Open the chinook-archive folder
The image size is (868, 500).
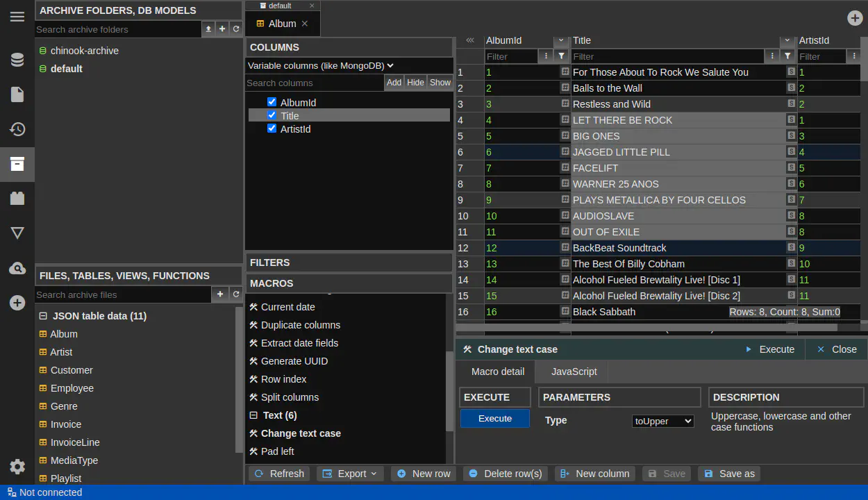pyautogui.click(x=85, y=51)
